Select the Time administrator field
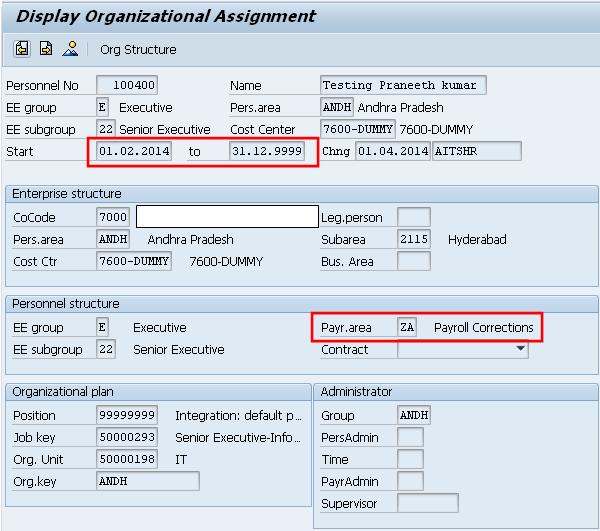 click(x=410, y=459)
